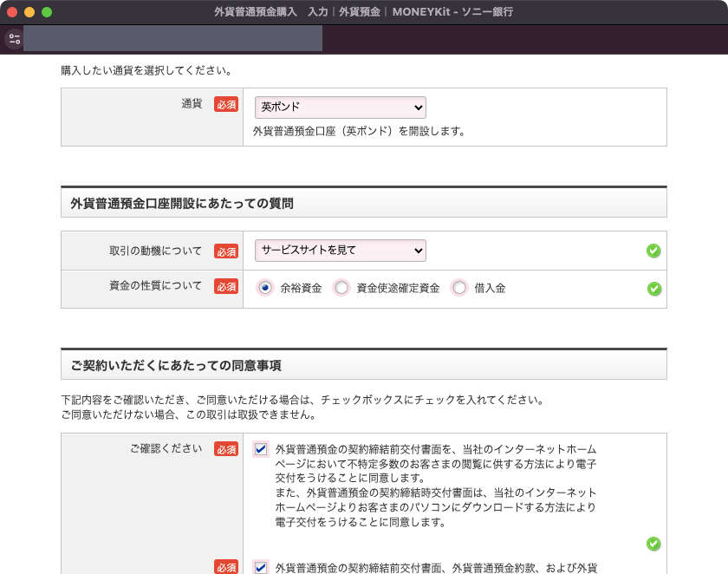Click the ご確認ください label
Screen dimensions: 728x574
(x=166, y=448)
